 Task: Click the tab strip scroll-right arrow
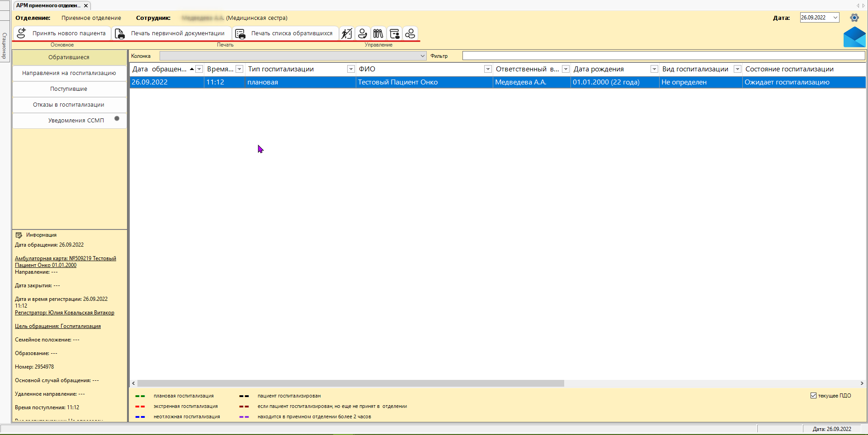pos(863,5)
